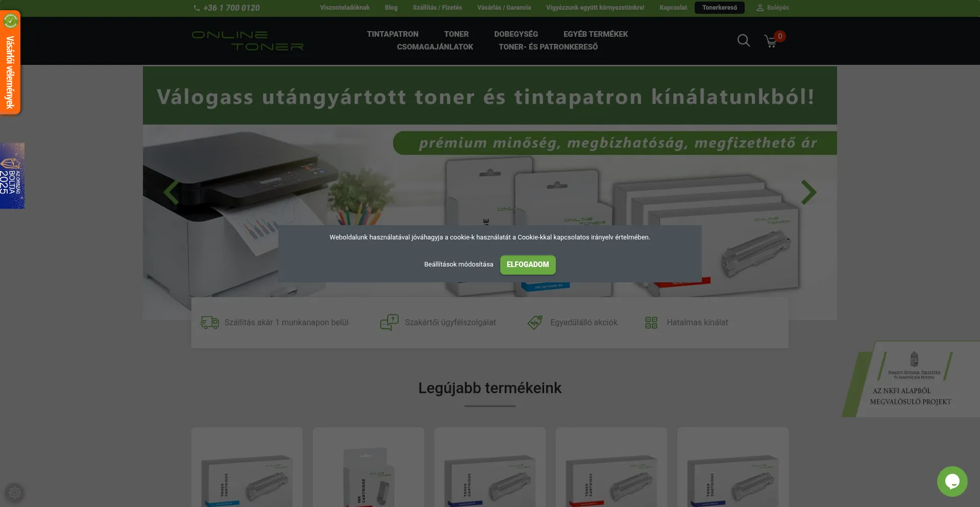Open the Kapcsolat link
This screenshot has height=507, width=980.
[673, 8]
